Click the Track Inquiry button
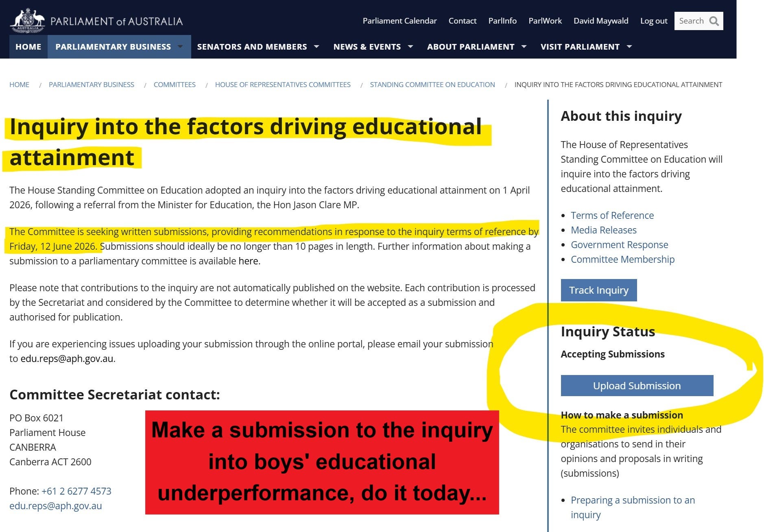The width and height of the screenshot is (764, 532). click(x=599, y=290)
